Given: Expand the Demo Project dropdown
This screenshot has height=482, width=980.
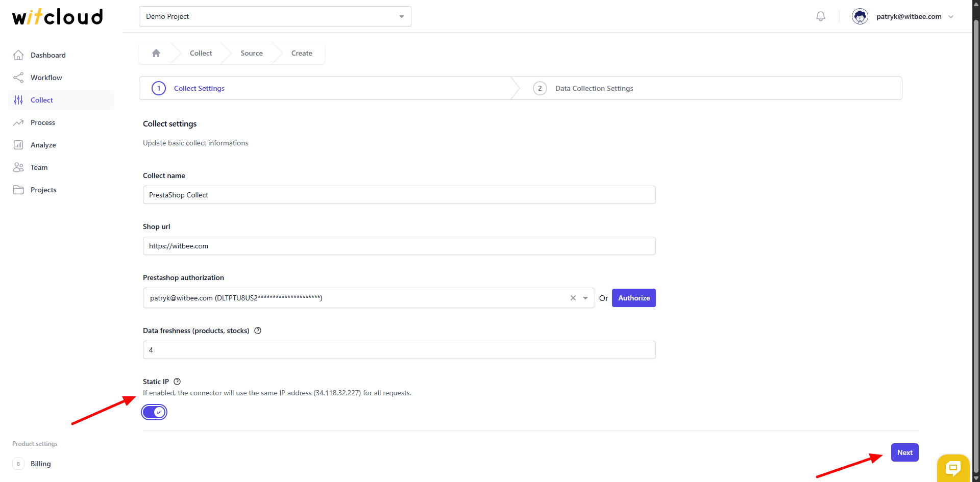Looking at the screenshot, I should (x=275, y=16).
